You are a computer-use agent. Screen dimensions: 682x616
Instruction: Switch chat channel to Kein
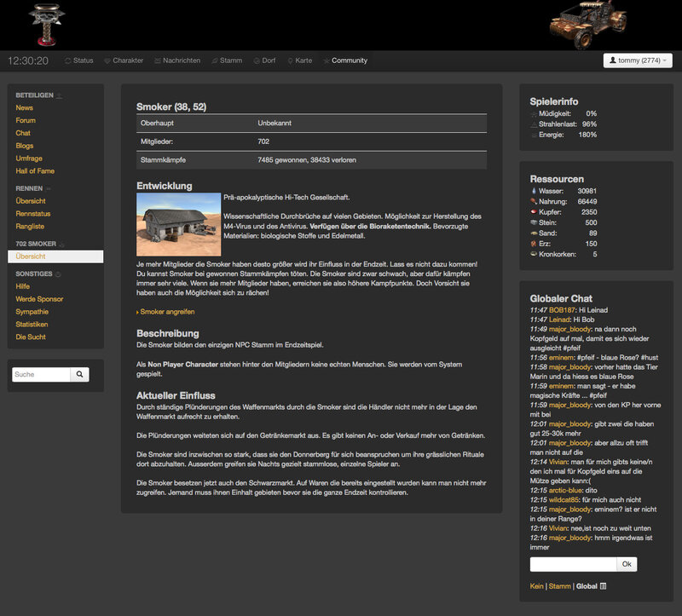click(536, 585)
